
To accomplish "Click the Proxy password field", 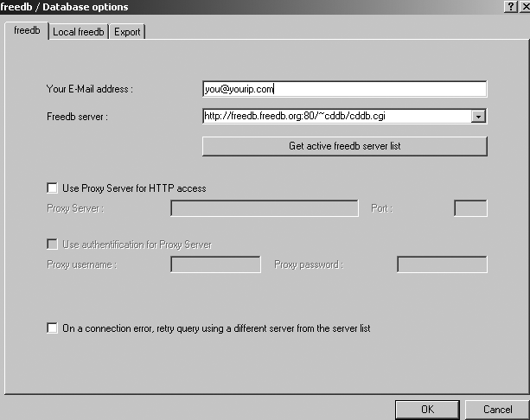I will 442,264.
